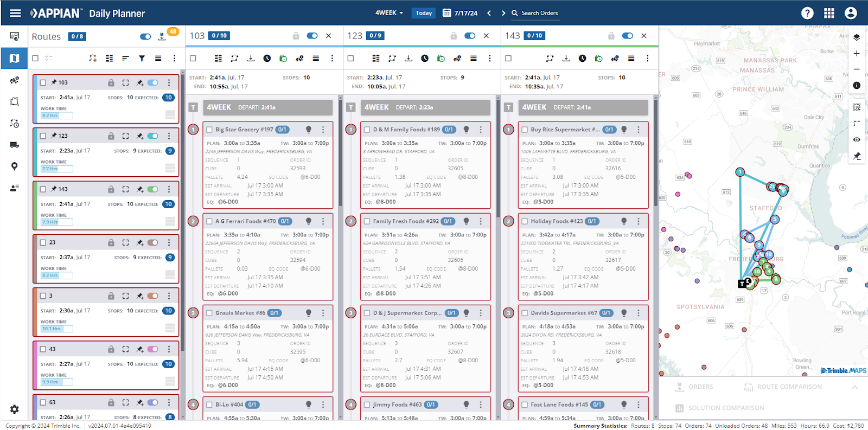Focus route 123 on map
Viewport: 868px width, 430px height.
click(x=125, y=136)
